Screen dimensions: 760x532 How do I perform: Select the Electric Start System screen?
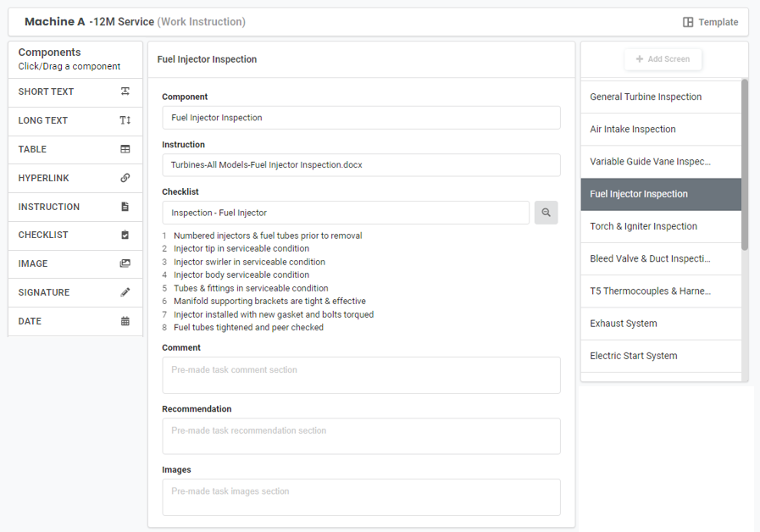pyautogui.click(x=633, y=356)
